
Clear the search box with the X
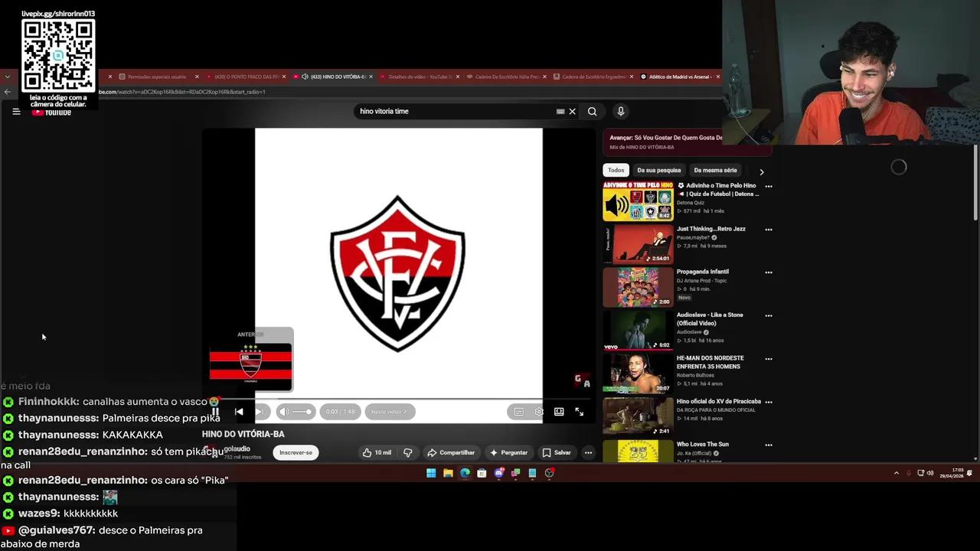coord(572,112)
